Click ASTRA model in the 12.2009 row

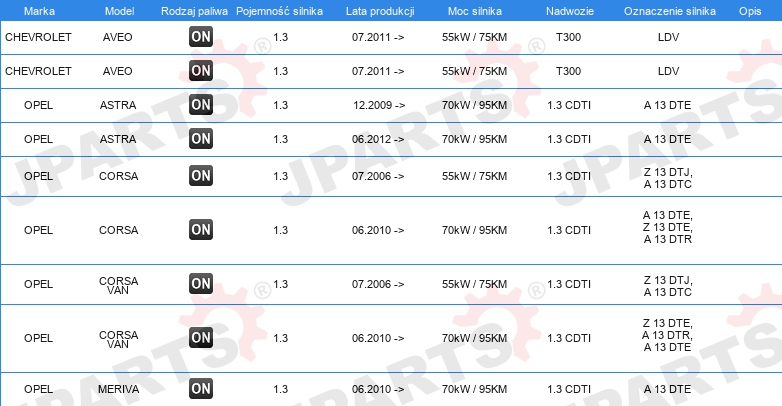118,105
